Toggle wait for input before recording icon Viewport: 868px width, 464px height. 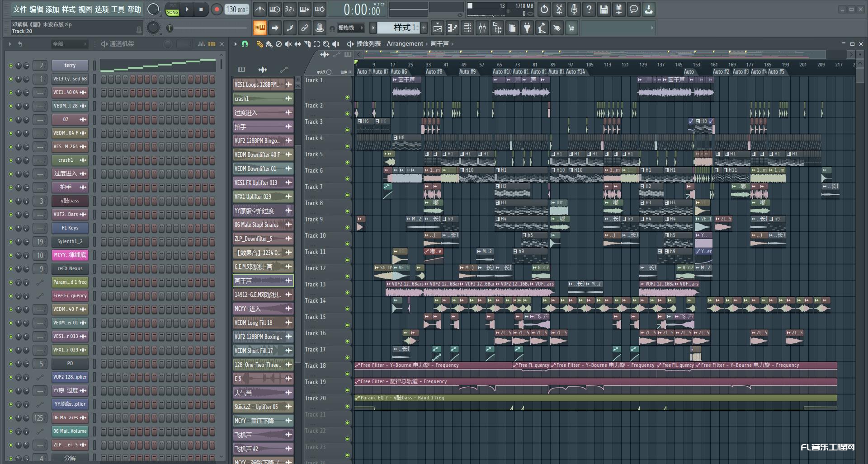[274, 9]
